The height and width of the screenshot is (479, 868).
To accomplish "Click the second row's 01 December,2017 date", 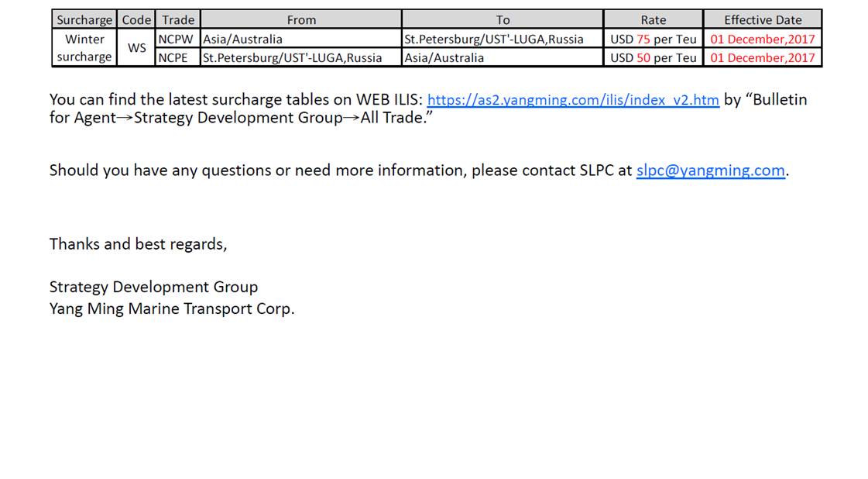I will [763, 57].
